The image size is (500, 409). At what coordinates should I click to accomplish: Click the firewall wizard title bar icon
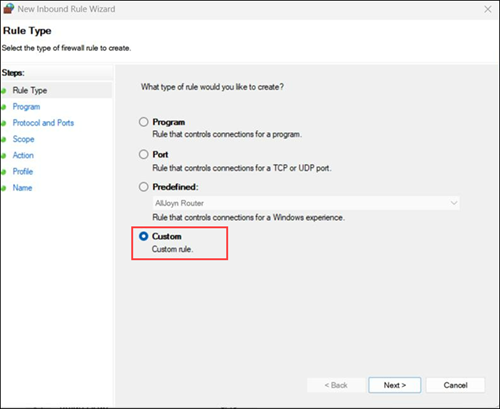tap(8, 9)
